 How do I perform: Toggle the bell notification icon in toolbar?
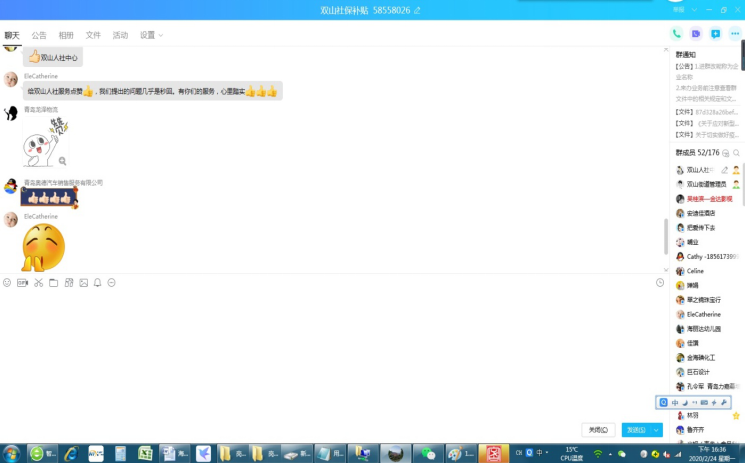coord(98,283)
